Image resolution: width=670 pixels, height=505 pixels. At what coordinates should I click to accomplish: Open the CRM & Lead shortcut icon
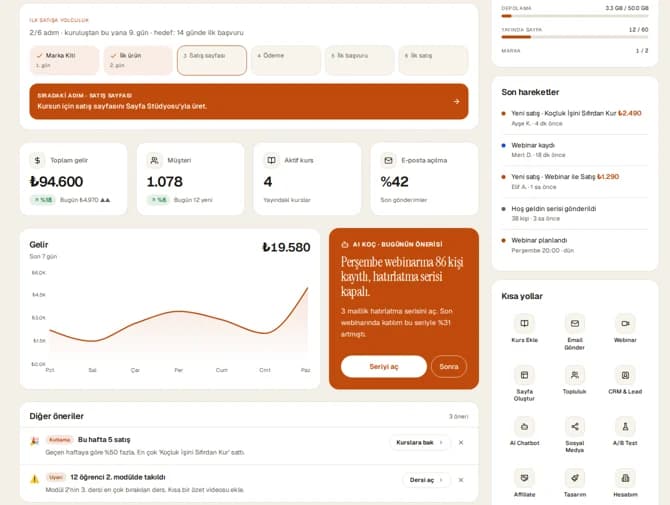(625, 375)
